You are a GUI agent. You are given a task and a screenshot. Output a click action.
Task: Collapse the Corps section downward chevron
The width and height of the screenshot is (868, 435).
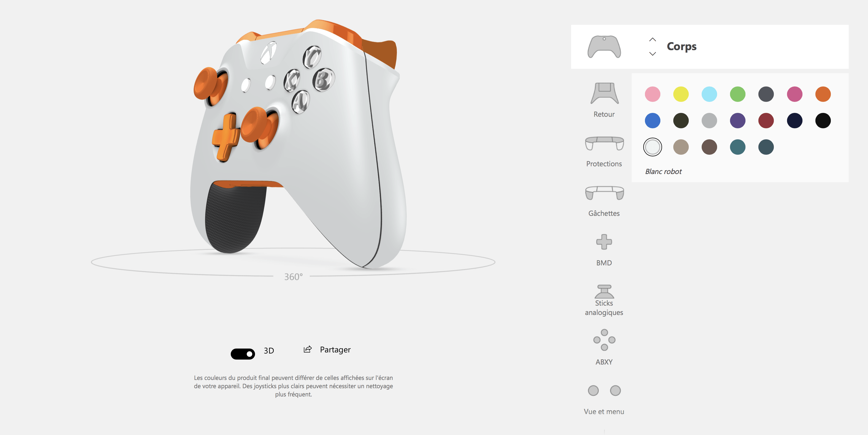point(652,53)
